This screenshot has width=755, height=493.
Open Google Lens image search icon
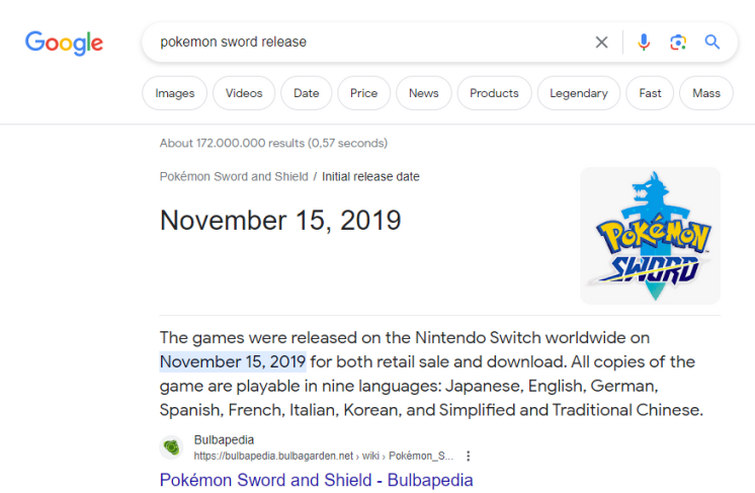678,42
